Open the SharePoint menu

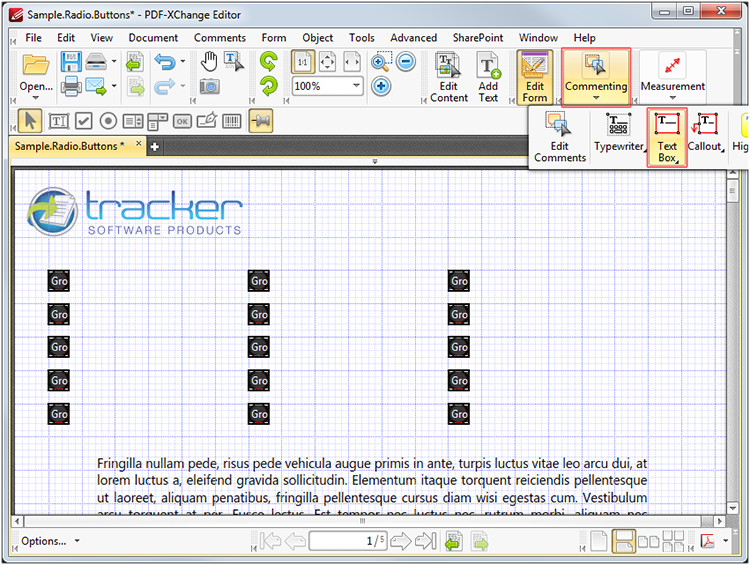coord(478,38)
